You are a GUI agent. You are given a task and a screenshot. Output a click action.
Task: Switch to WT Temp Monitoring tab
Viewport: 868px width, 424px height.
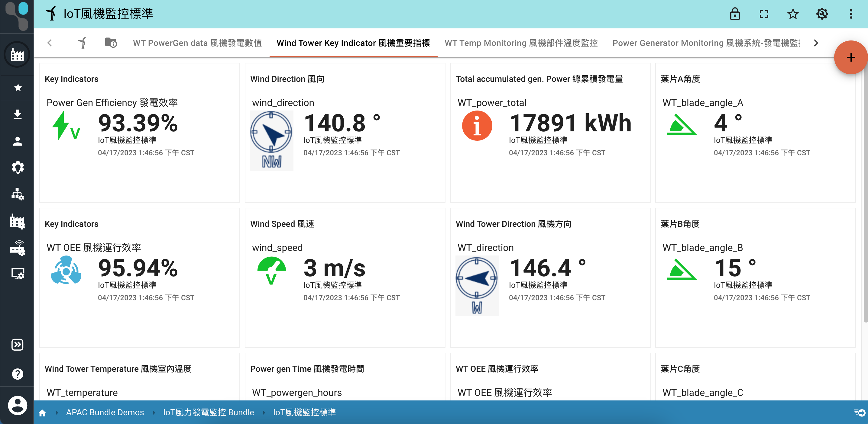(521, 43)
